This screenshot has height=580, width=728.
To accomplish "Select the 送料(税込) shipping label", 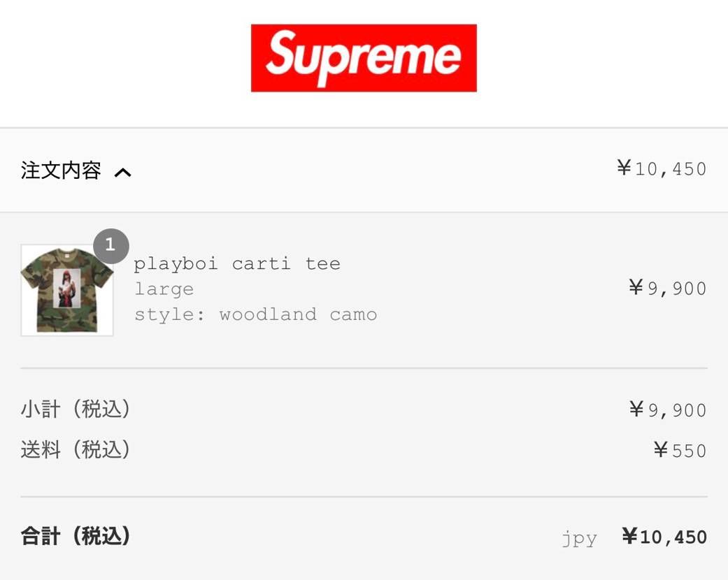I will pyautogui.click(x=76, y=449).
